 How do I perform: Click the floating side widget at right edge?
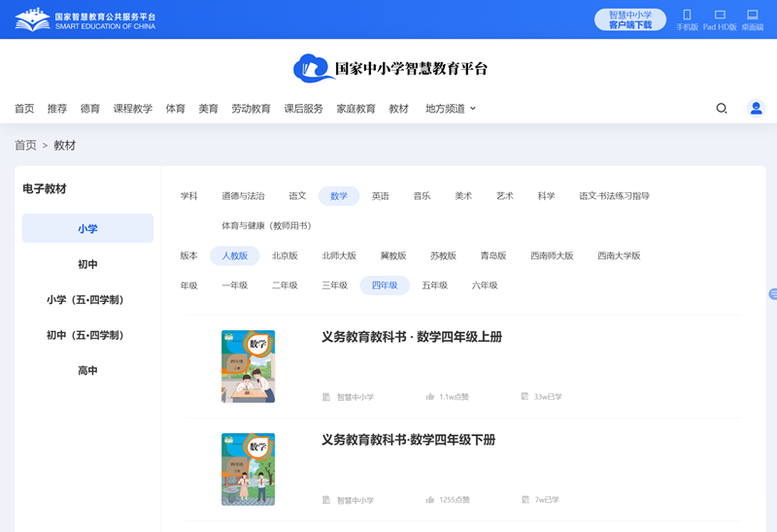(773, 294)
